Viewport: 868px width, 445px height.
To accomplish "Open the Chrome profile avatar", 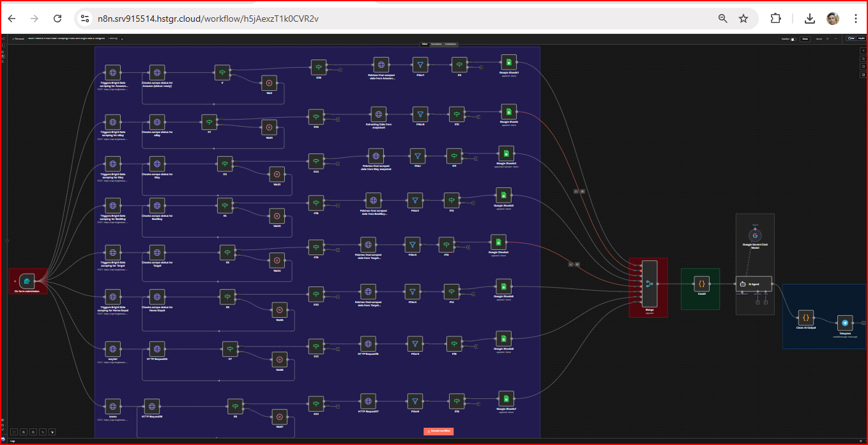I will [x=832, y=19].
